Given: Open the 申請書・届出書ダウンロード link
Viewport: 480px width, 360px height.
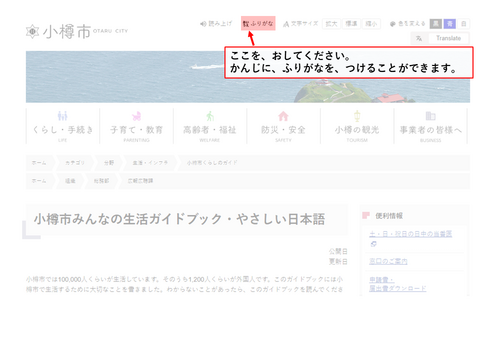Looking at the screenshot, I should coord(397,284).
